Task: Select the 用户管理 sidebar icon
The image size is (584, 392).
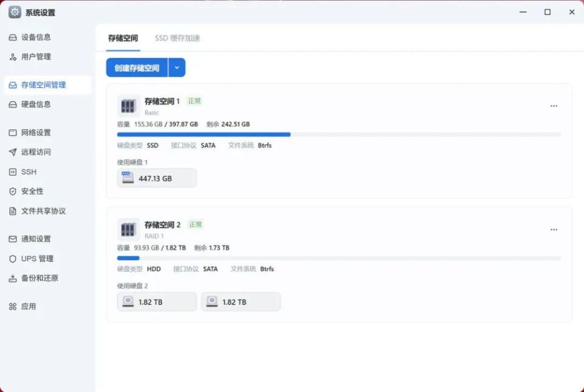Action: (12, 57)
